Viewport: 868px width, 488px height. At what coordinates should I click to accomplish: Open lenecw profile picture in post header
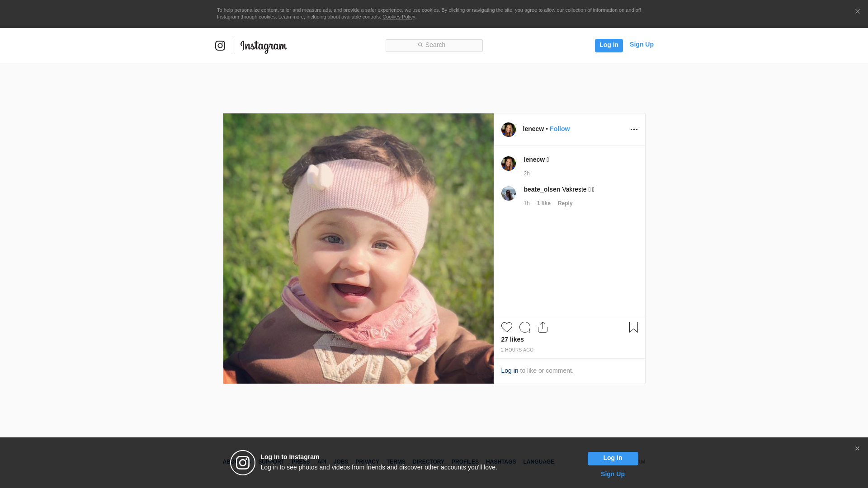coord(508,130)
